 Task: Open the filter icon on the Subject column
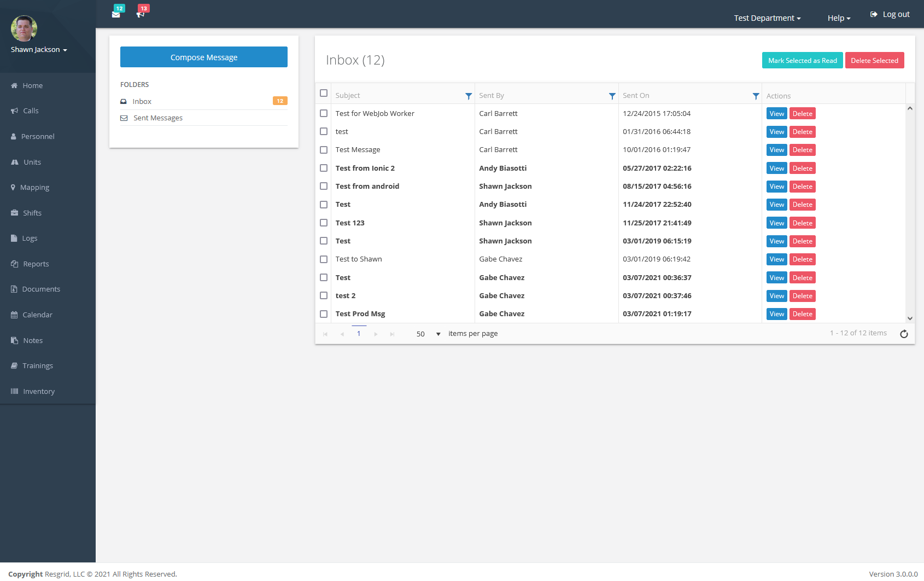468,95
